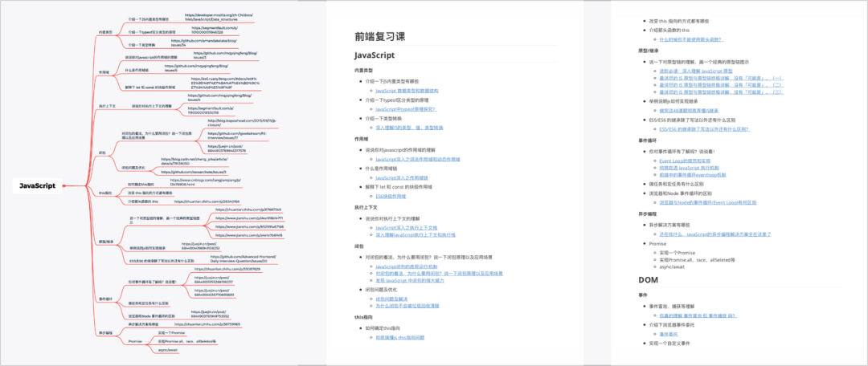Viewport: 868px width, 366px height.
Task: Open the 什么时候你不能使用箭头函数 link
Action: [691, 39]
